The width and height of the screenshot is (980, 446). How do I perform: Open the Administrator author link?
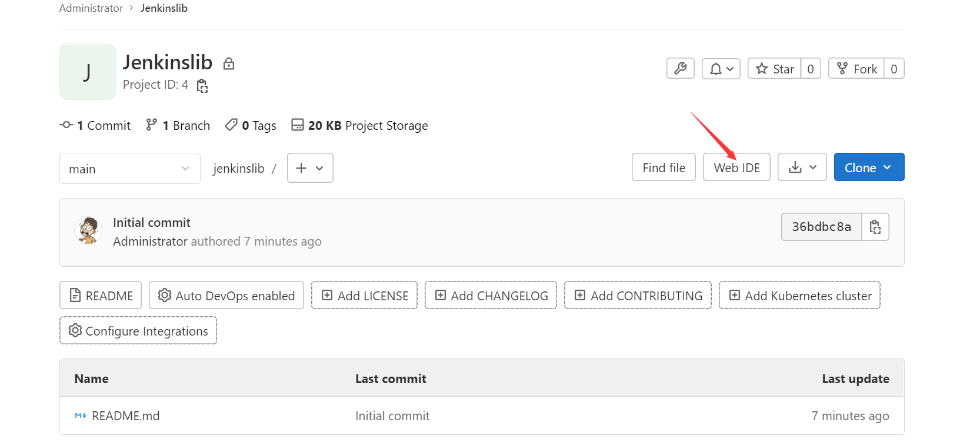click(151, 242)
